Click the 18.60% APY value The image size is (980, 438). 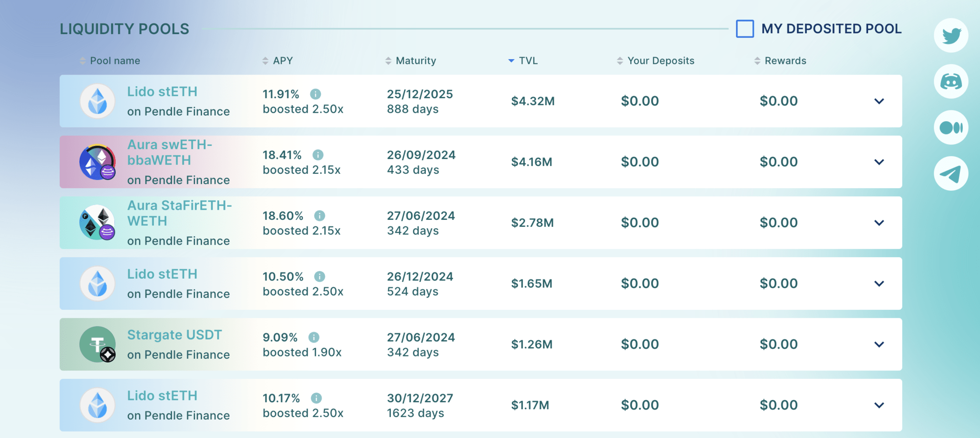[283, 216]
